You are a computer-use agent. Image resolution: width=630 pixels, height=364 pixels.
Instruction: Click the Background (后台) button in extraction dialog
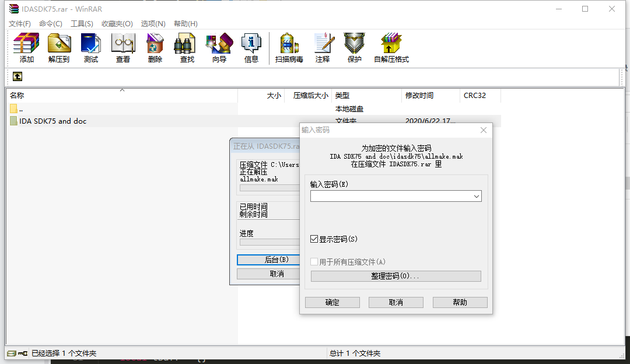[x=268, y=260]
